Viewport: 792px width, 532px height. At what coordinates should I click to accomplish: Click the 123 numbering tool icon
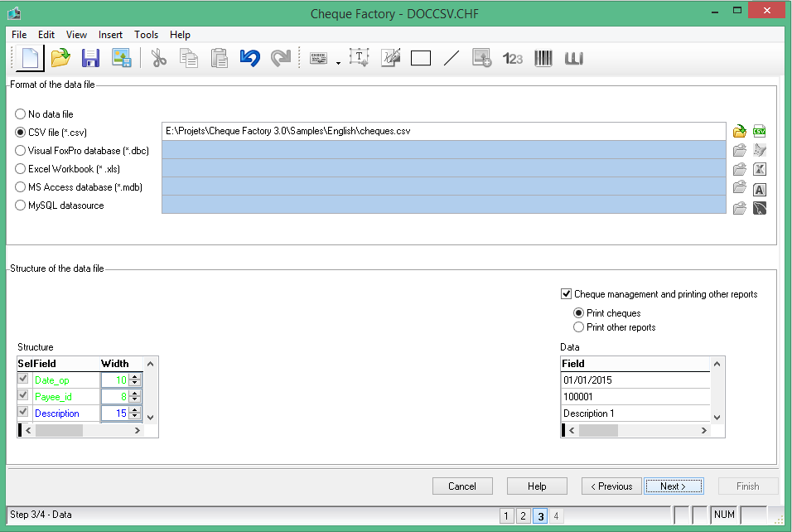coord(513,59)
